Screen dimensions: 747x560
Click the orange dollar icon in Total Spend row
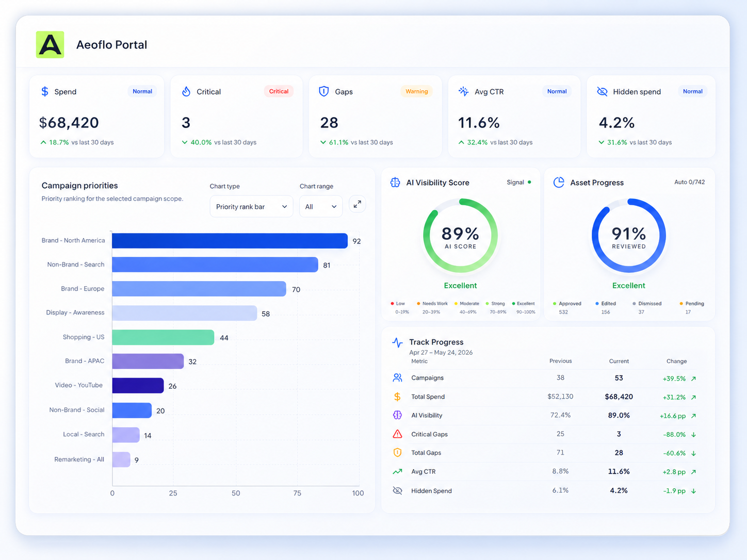click(x=397, y=397)
